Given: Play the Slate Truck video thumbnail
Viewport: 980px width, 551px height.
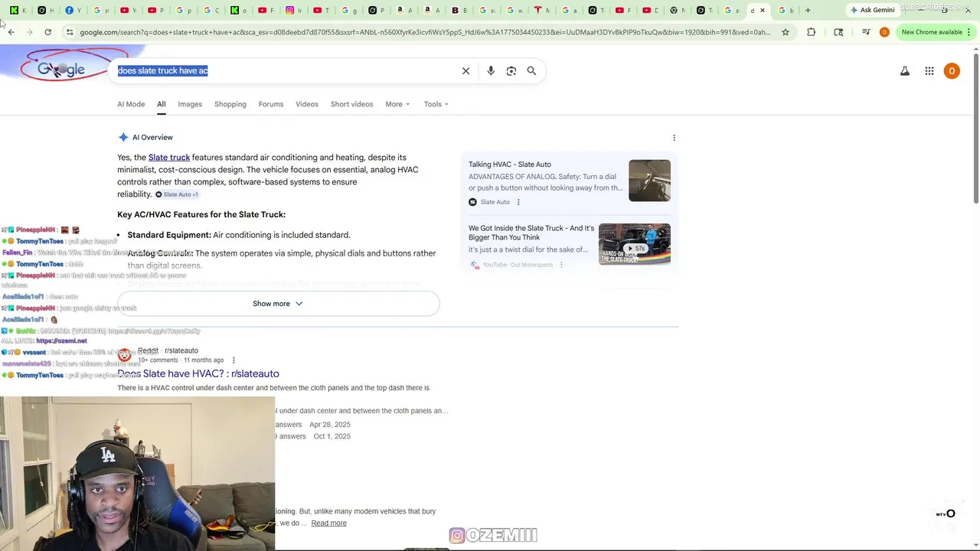Looking at the screenshot, I should point(635,244).
